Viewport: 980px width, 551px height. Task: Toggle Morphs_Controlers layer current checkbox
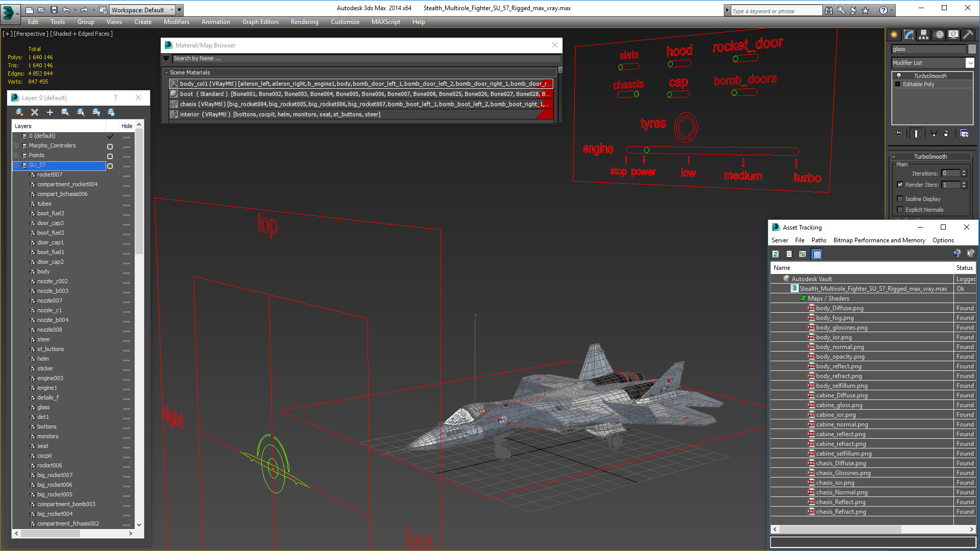tap(110, 146)
